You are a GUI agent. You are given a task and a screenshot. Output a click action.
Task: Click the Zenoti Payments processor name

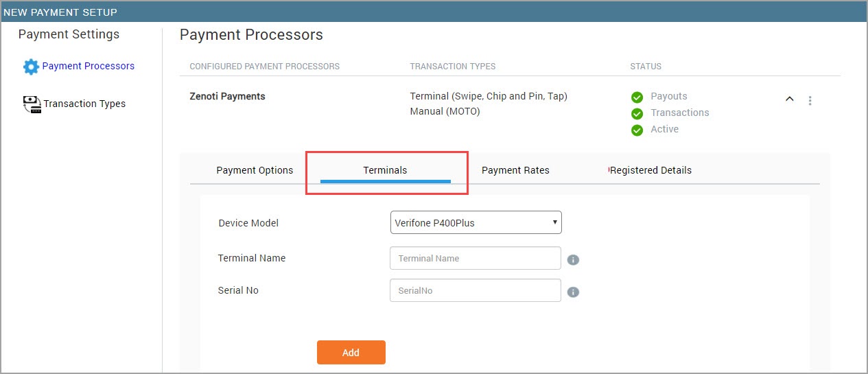tap(227, 96)
